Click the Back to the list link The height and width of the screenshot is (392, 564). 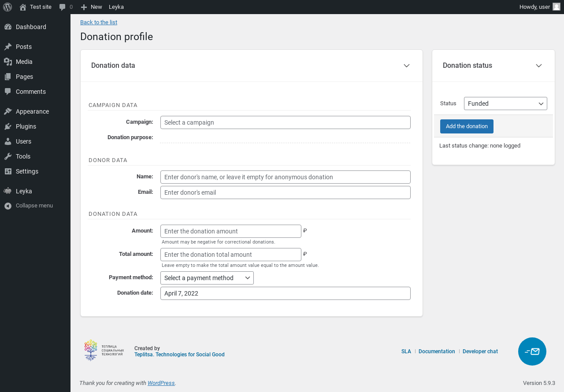click(x=99, y=22)
